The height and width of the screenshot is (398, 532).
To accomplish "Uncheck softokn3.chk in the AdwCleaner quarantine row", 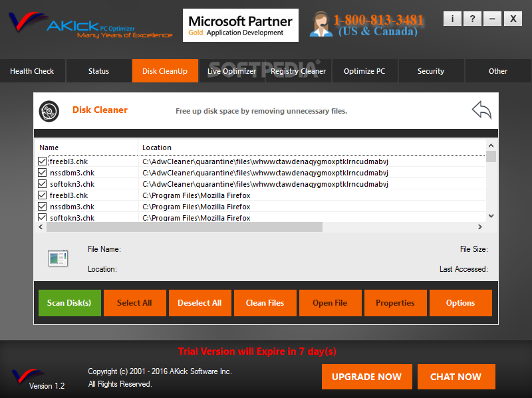I will (x=42, y=184).
